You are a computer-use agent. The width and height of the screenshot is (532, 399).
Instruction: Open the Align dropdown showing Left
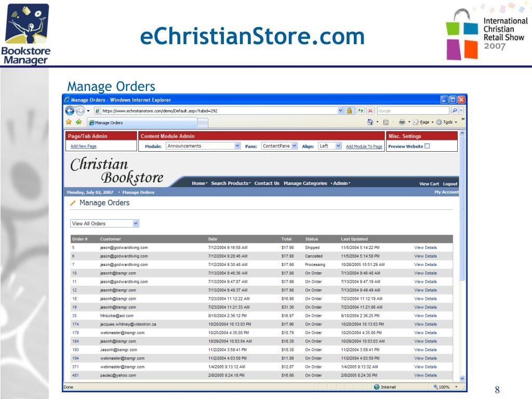pos(330,146)
